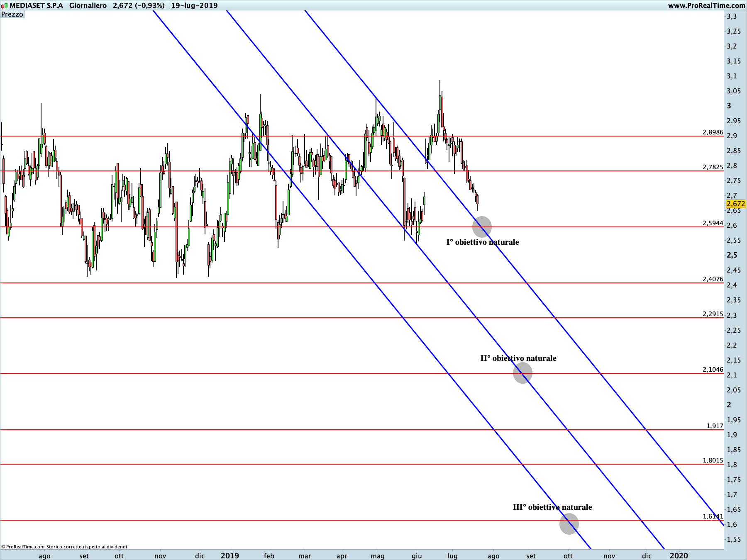
Task: Click the 2,2915 level label
Action: click(713, 314)
